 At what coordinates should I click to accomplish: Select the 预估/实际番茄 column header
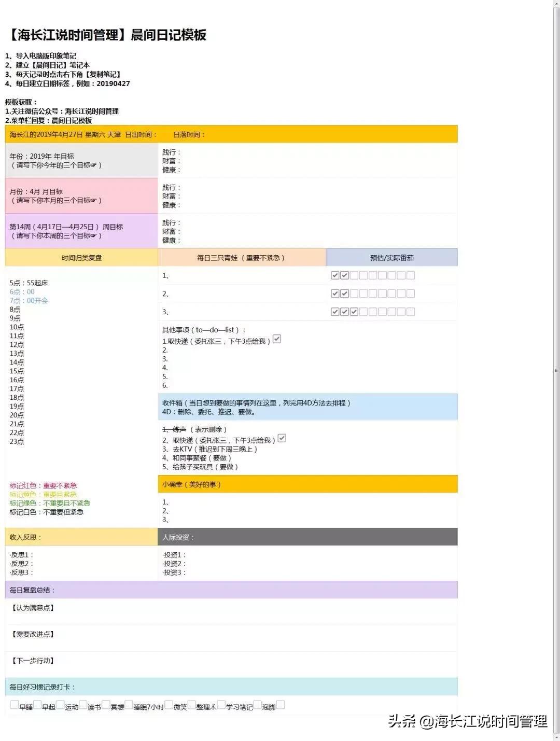point(391,257)
